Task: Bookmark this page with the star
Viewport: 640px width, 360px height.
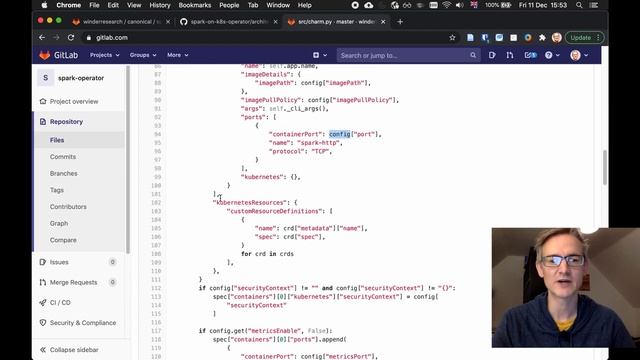Action: [452, 38]
